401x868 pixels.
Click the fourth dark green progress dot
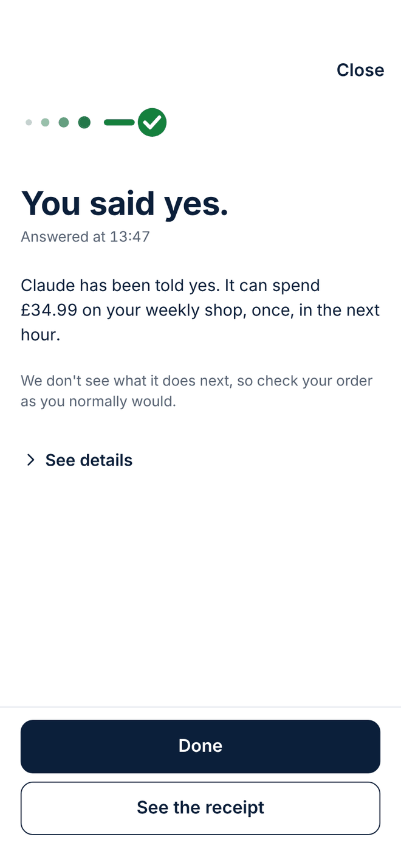pyautogui.click(x=84, y=122)
